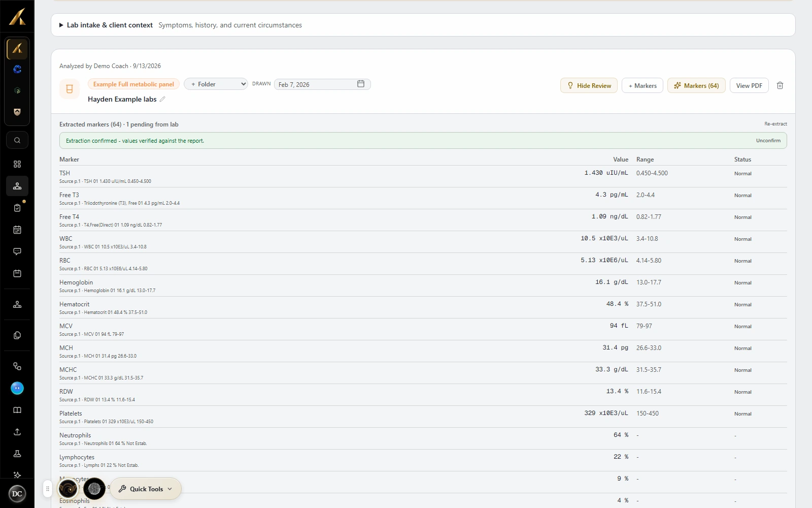The image size is (812, 508).
Task: Click the Value column header
Action: [621, 160]
